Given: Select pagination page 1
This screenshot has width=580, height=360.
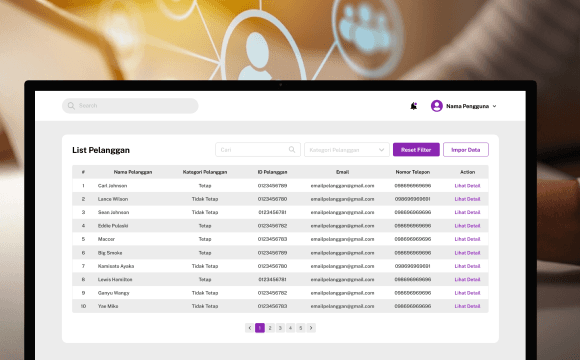Looking at the screenshot, I should 260,328.
